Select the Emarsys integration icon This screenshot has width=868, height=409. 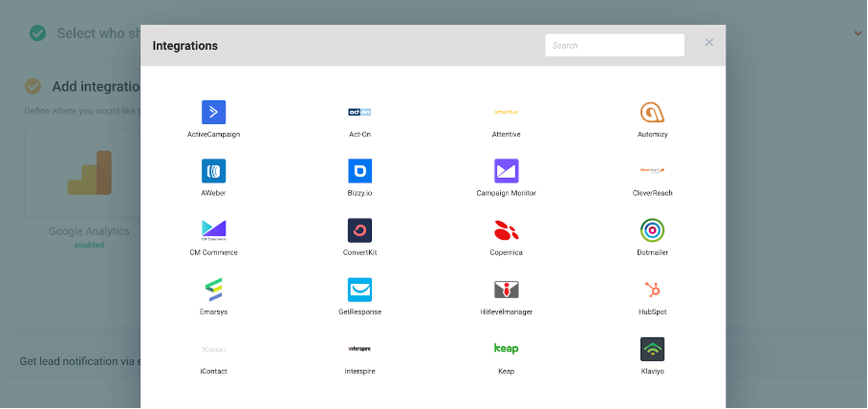click(x=213, y=290)
